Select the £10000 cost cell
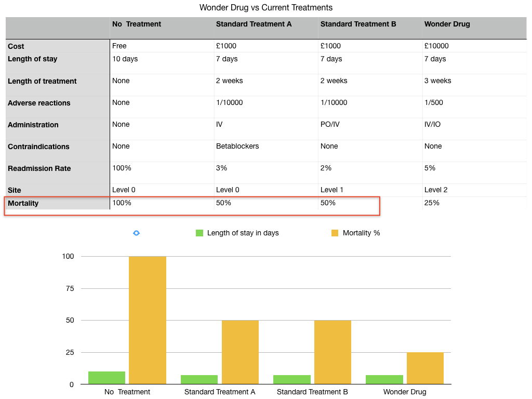The width and height of the screenshot is (532, 399). click(474, 46)
